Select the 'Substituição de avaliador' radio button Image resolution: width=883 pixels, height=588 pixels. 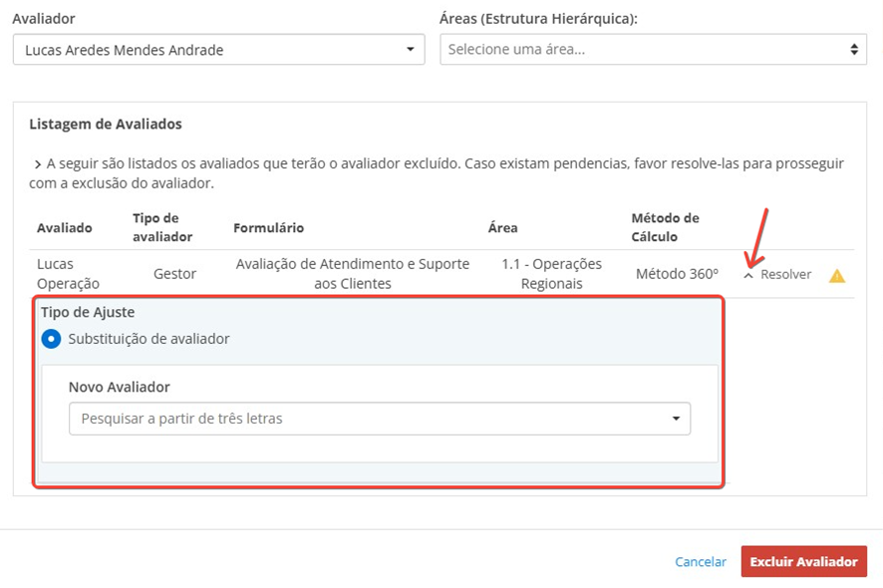(51, 339)
